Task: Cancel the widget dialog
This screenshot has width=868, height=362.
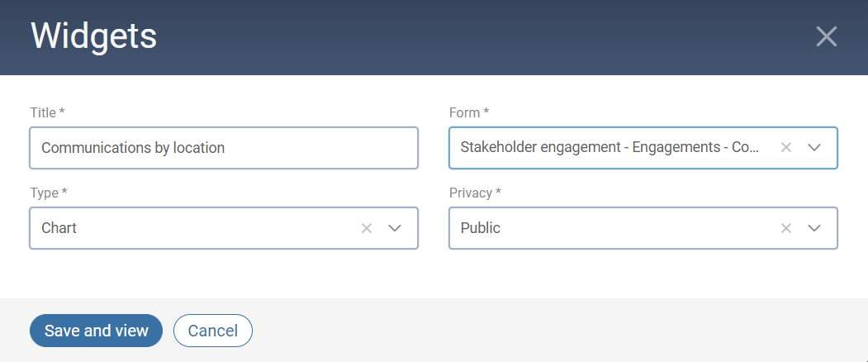Action: 213,331
